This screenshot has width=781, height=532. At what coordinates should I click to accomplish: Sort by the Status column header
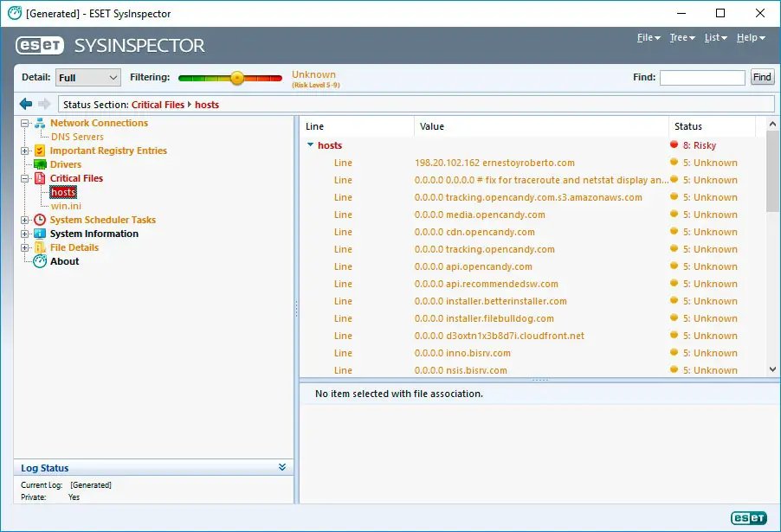coord(712,126)
